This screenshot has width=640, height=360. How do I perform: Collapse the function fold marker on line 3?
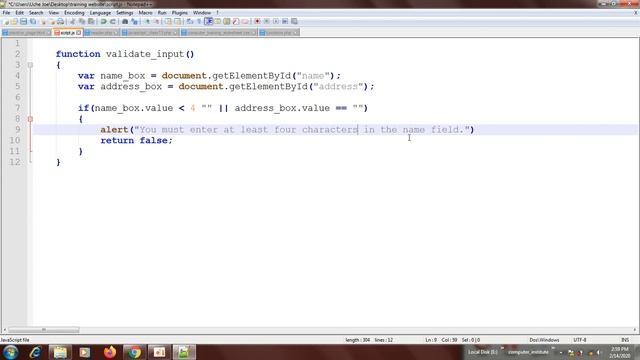[x=30, y=65]
